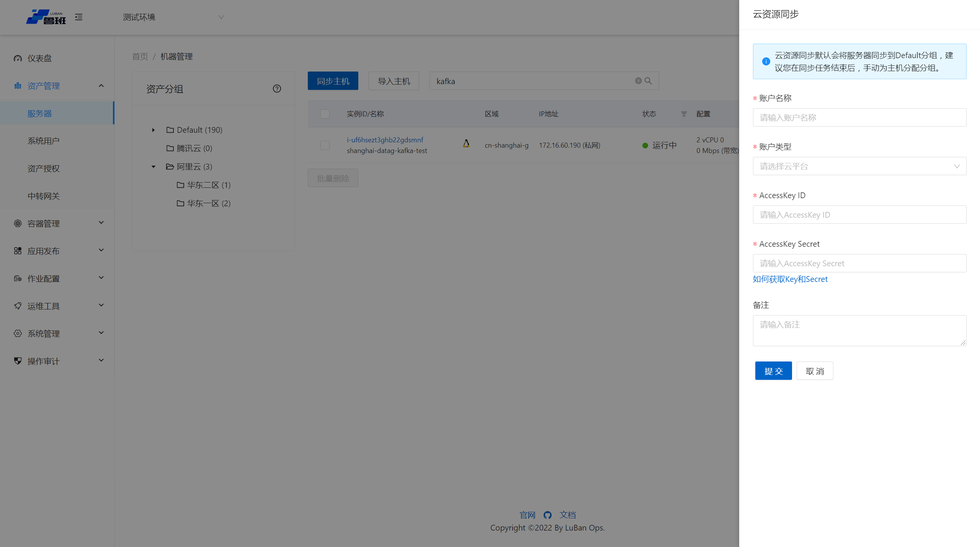980x547 pixels.
Task: Click the IP 172.16.60.190 (私网) cell
Action: point(570,145)
